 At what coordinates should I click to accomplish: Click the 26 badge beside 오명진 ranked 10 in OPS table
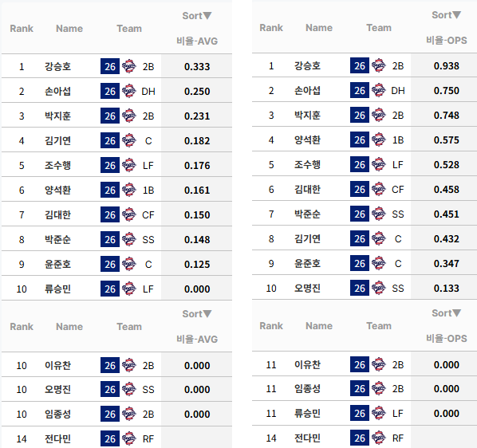(x=360, y=288)
